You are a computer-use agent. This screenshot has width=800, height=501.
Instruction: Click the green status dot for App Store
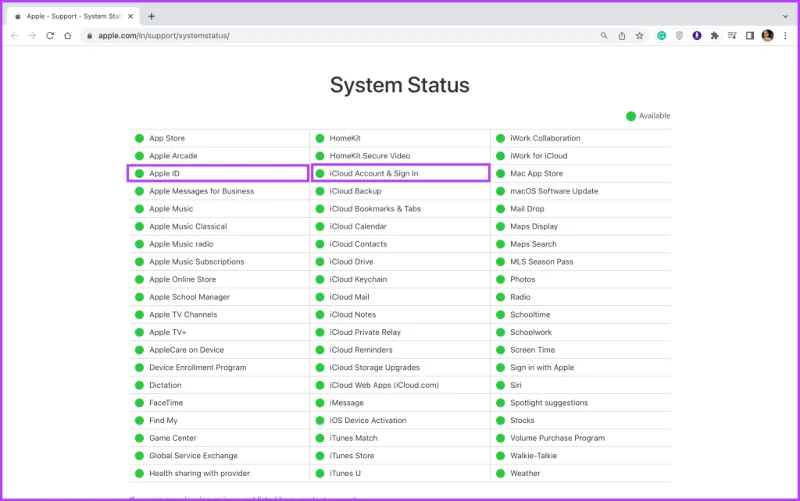[139, 138]
